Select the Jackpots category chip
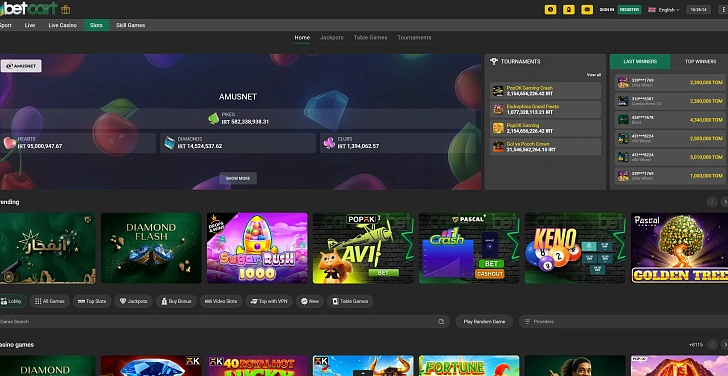 click(133, 301)
